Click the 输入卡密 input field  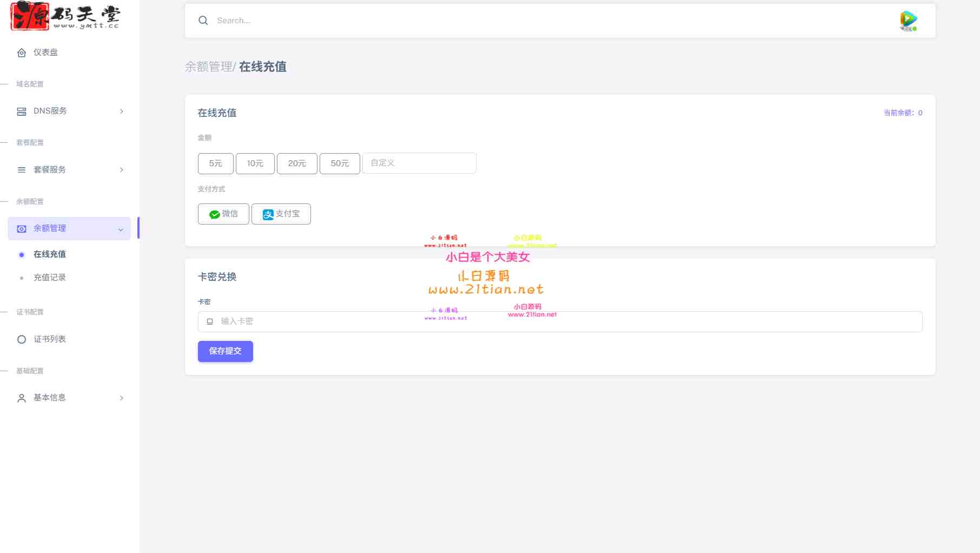pyautogui.click(x=379, y=321)
